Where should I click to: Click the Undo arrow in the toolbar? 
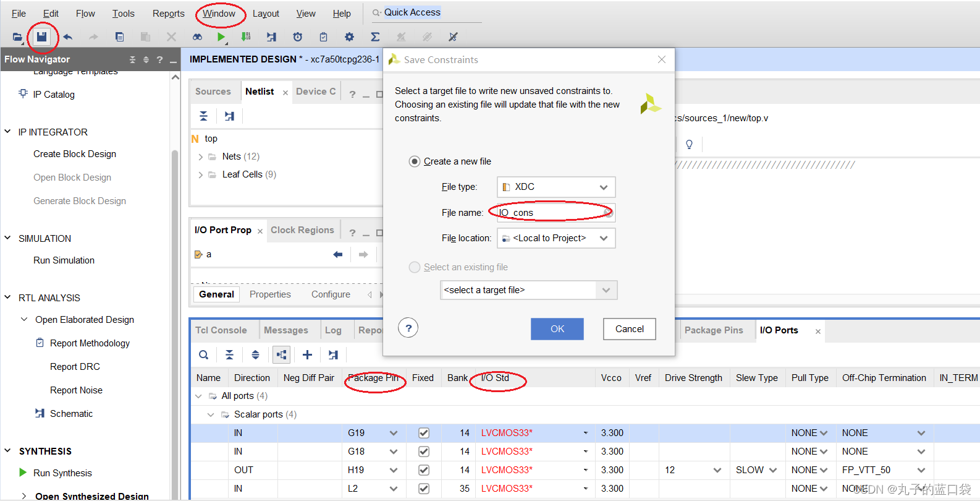[67, 37]
